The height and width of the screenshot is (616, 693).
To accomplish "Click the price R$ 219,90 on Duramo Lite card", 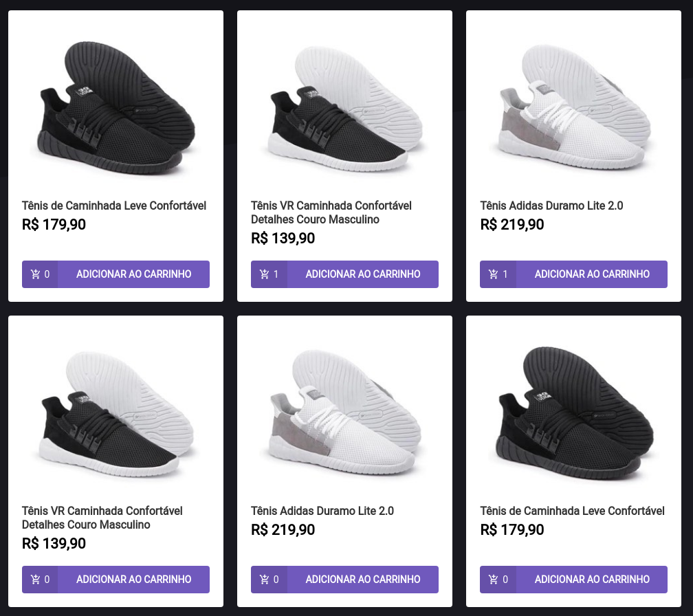I will click(x=512, y=224).
